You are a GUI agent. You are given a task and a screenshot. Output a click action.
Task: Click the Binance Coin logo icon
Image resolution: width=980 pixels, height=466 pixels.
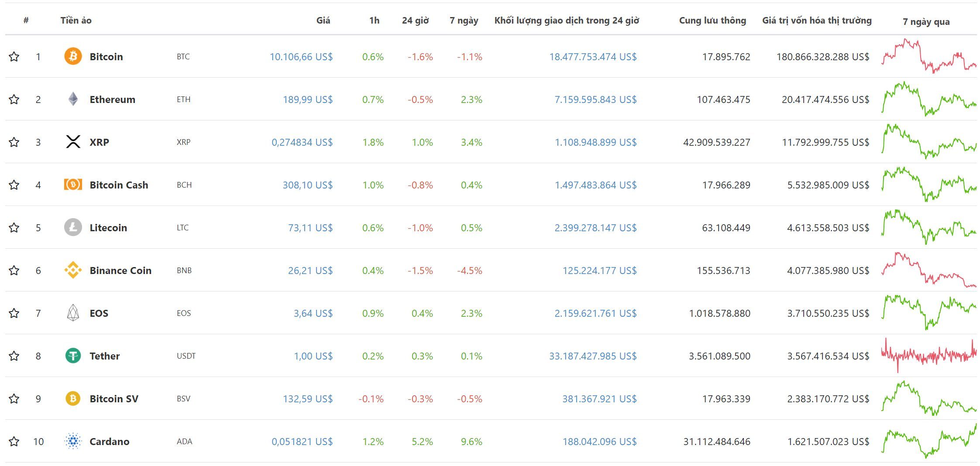click(73, 270)
